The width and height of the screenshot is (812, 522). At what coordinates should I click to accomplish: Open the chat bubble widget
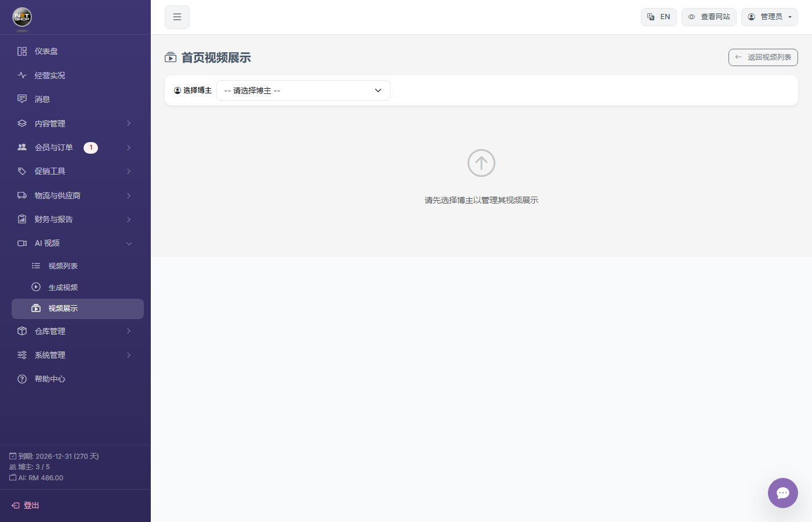pos(783,493)
